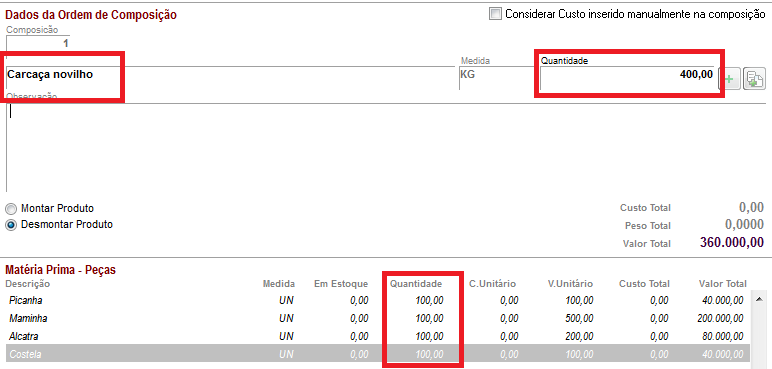Click the Medida KG field

pos(498,77)
